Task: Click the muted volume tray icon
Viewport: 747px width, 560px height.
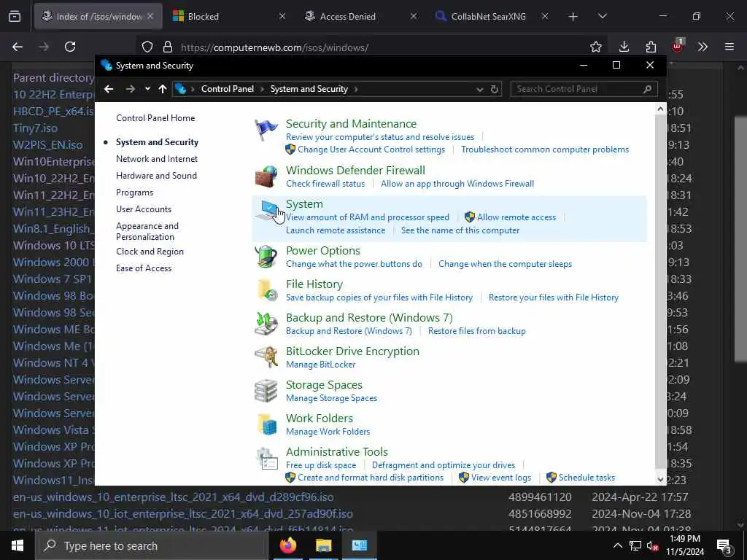Action: [653, 545]
